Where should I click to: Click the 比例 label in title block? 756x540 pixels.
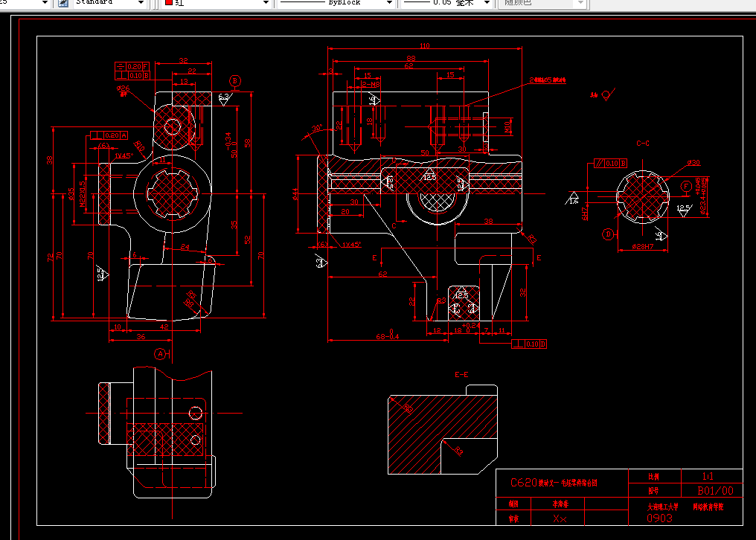coord(653,477)
